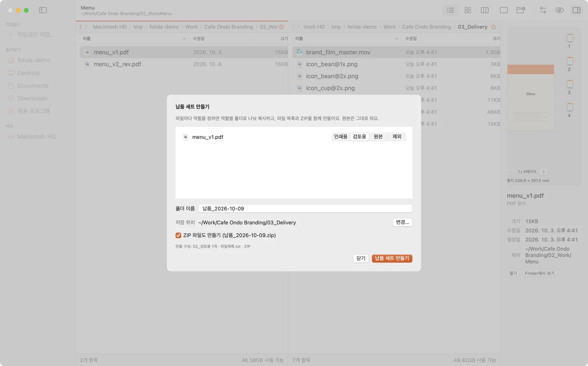This screenshot has width=588, height=366.
Task: Set menu_v1.pdf role to 제외
Action: coord(397,137)
